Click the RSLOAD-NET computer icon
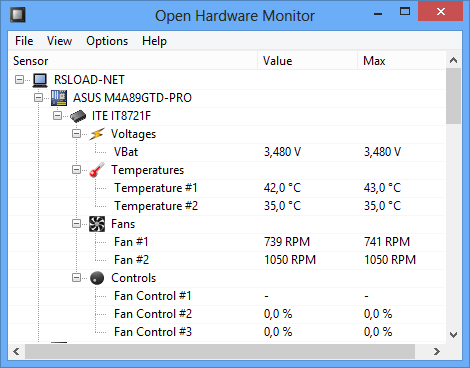Screen dimensions: 470x368 [40, 80]
